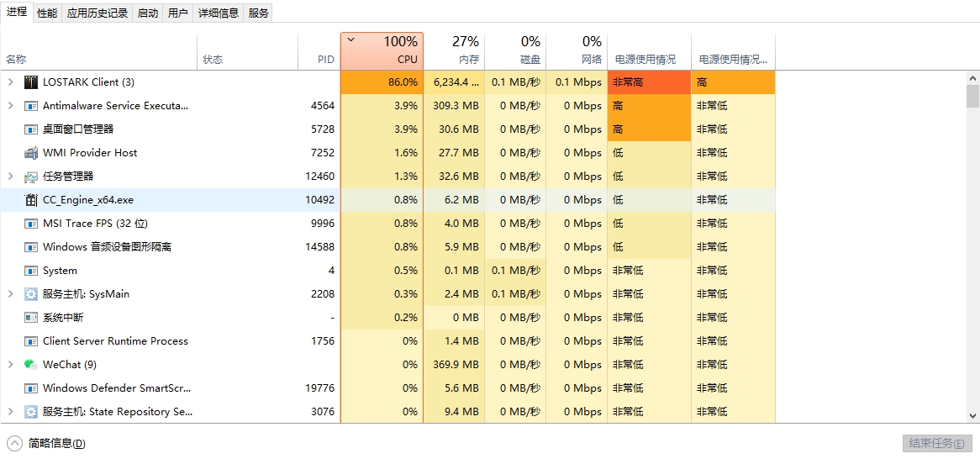Screen dimensions: 980x464
Task: Select the 非常高 power usage cell
Action: click(649, 82)
